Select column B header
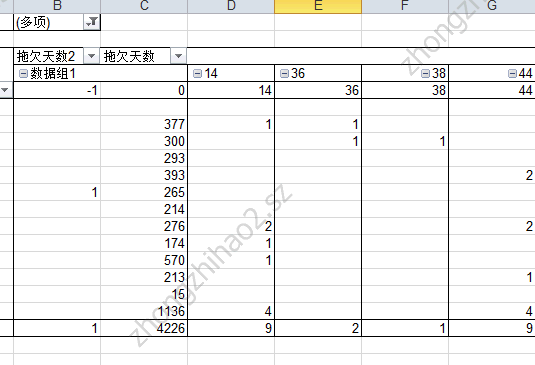The image size is (535, 365). point(57,6)
